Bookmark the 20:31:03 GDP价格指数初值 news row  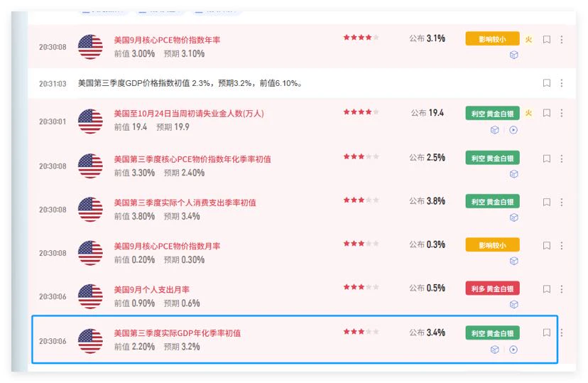pos(547,83)
